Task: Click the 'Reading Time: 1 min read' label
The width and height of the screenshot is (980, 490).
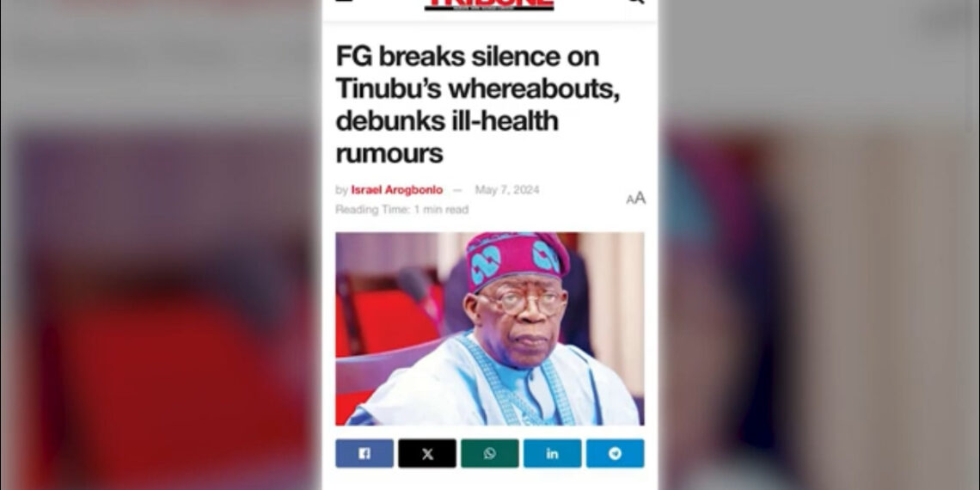Action: (x=401, y=210)
